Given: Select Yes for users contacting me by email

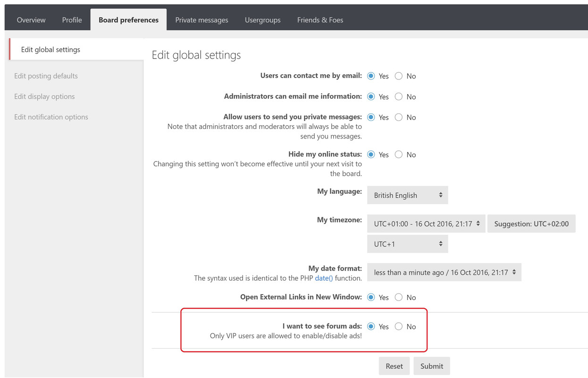Looking at the screenshot, I should point(371,76).
